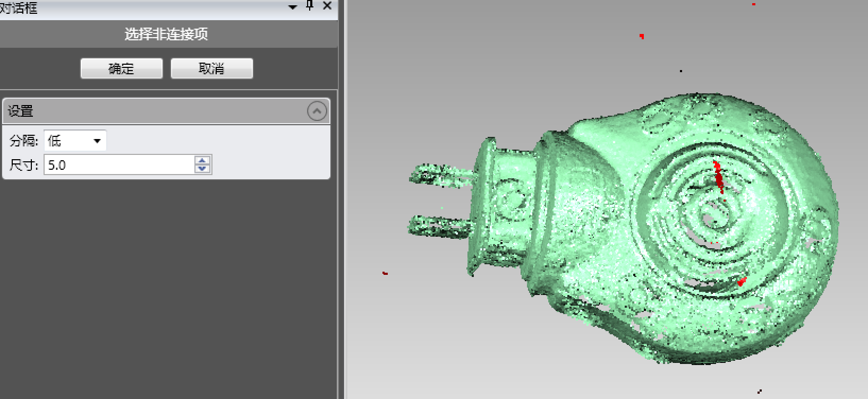Close the 对话框 panel
Image resolution: width=868 pixels, height=399 pixels.
pyautogui.click(x=327, y=6)
